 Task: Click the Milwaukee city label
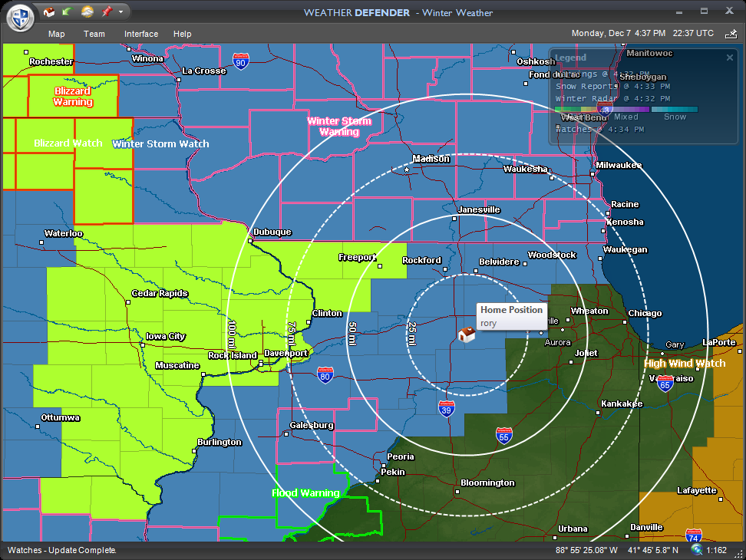[x=619, y=165]
